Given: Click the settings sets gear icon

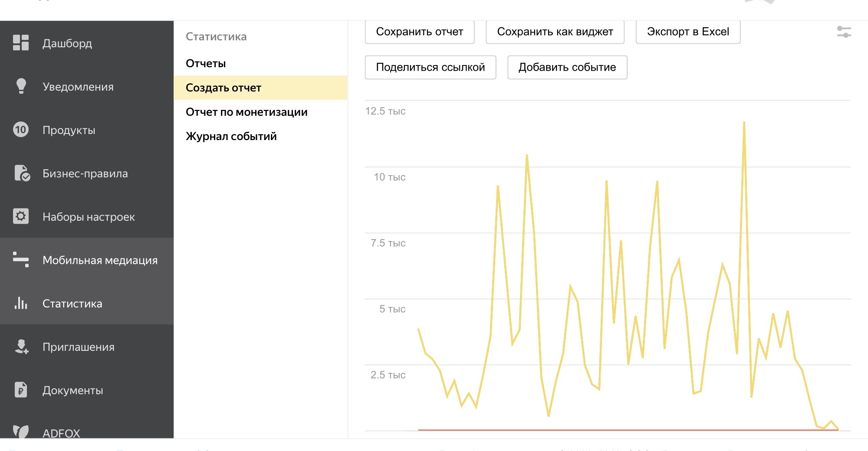Looking at the screenshot, I should pyautogui.click(x=21, y=216).
